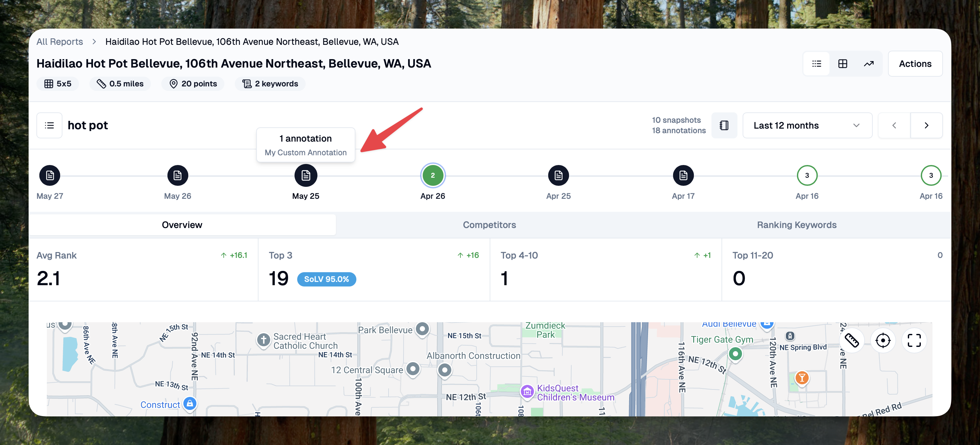Toggle the annotations notebook icon
Viewport: 980px width, 445px height.
(724, 125)
